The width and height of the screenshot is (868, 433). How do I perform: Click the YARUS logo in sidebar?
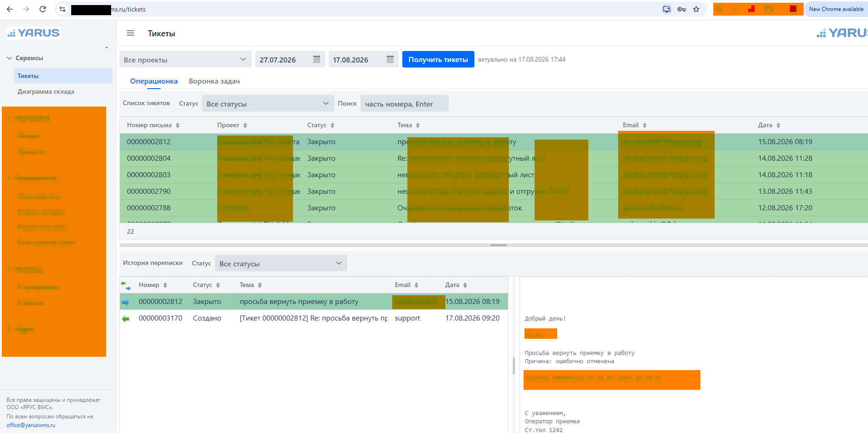pos(33,33)
